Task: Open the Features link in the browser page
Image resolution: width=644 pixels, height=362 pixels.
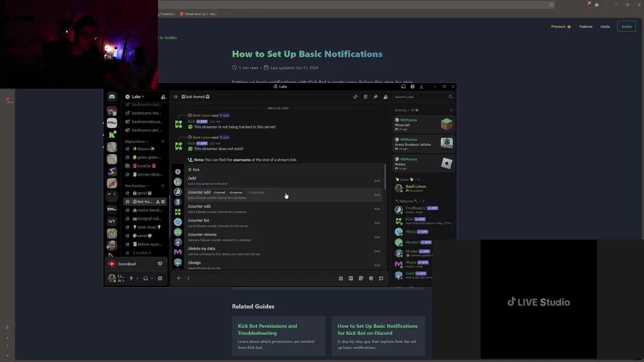Action: 586,27
